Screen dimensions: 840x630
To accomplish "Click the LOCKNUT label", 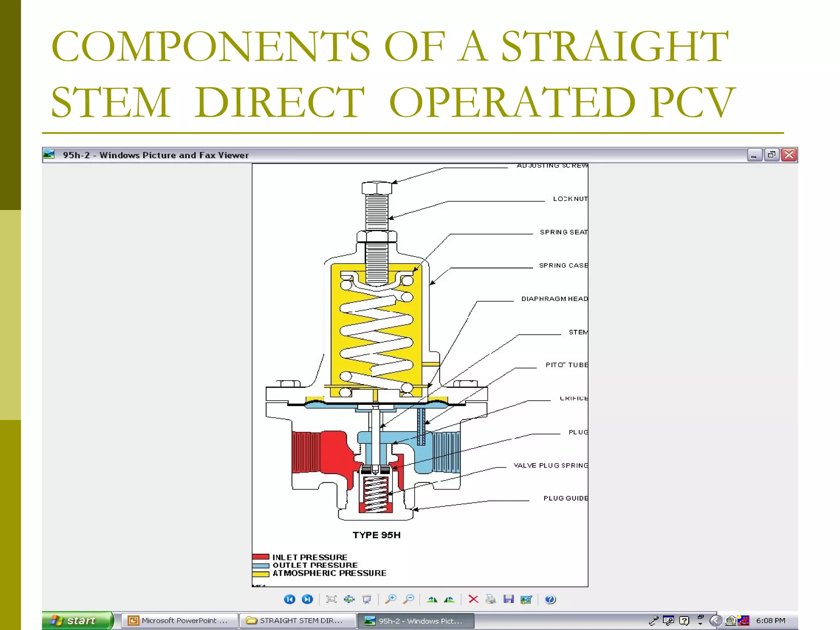I will [570, 199].
